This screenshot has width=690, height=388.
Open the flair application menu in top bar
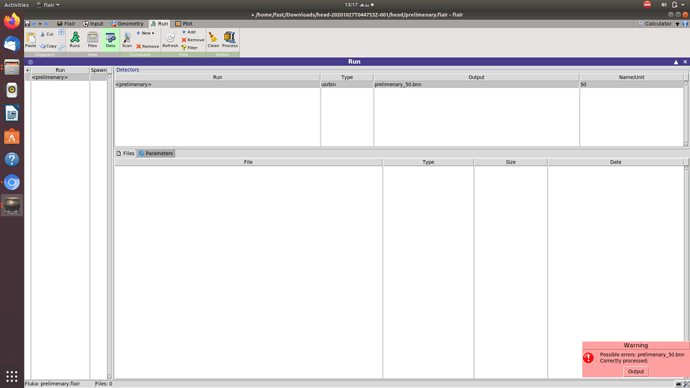pyautogui.click(x=48, y=5)
